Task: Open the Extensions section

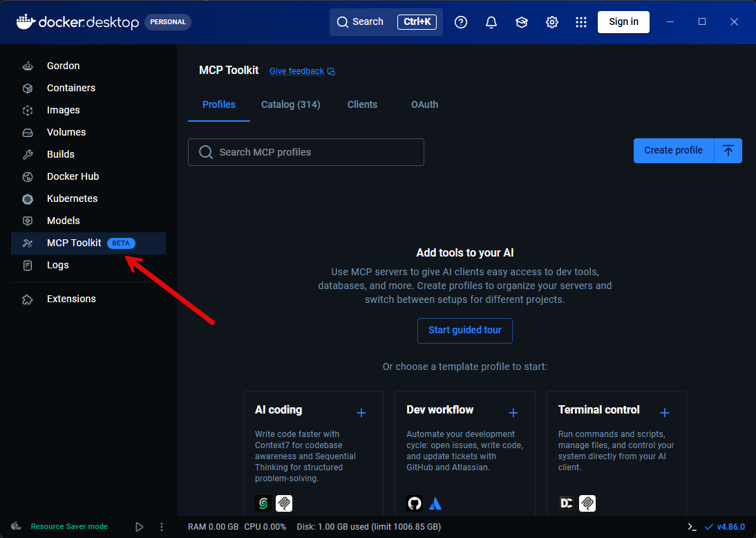Action: pyautogui.click(x=88, y=299)
